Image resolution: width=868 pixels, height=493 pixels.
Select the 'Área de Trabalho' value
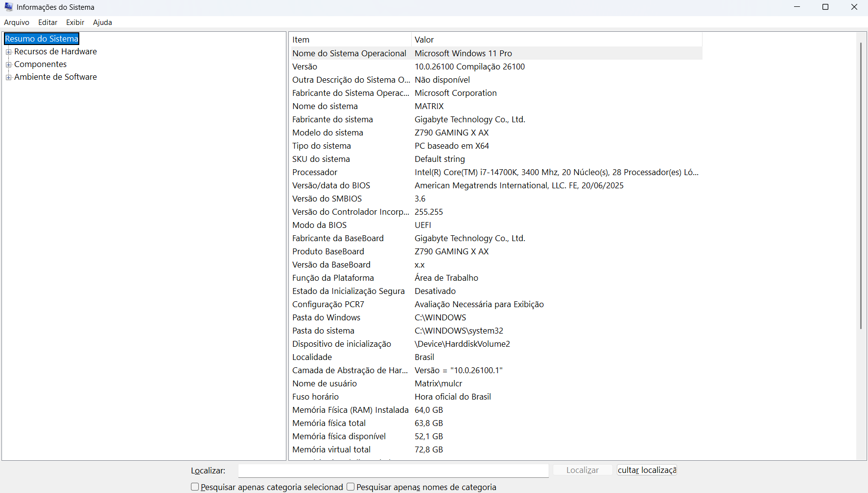(x=446, y=278)
